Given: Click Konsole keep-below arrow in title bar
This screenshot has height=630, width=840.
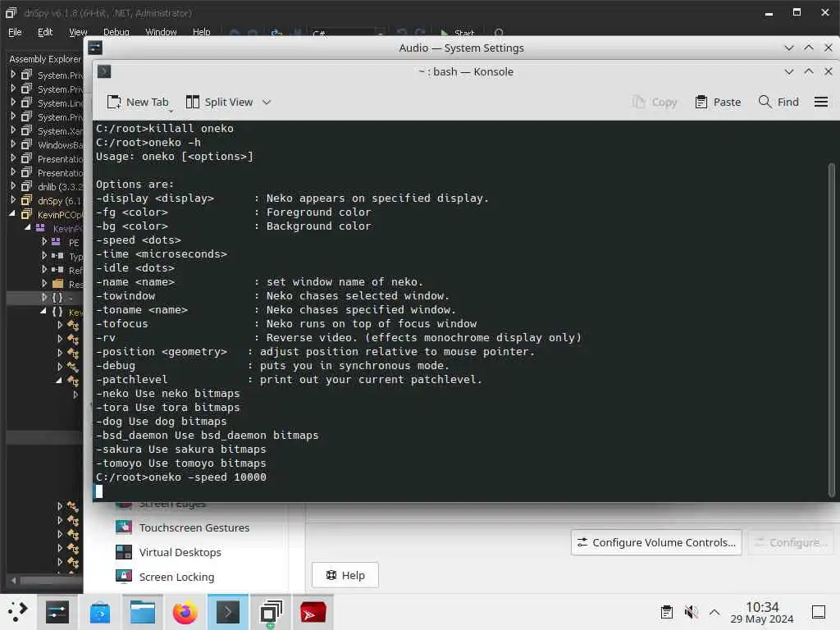Looking at the screenshot, I should coord(788,72).
